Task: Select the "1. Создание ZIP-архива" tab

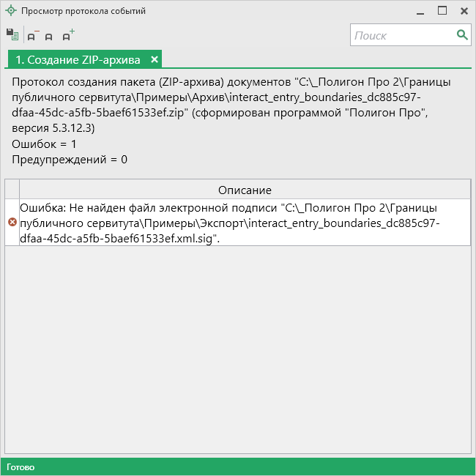Action: point(78,59)
